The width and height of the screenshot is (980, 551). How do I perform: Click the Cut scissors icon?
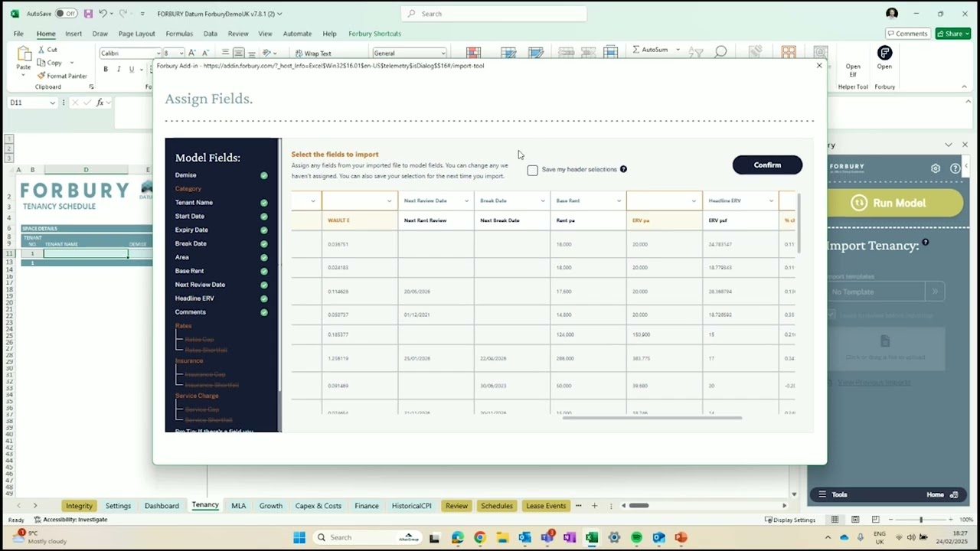pyautogui.click(x=41, y=50)
